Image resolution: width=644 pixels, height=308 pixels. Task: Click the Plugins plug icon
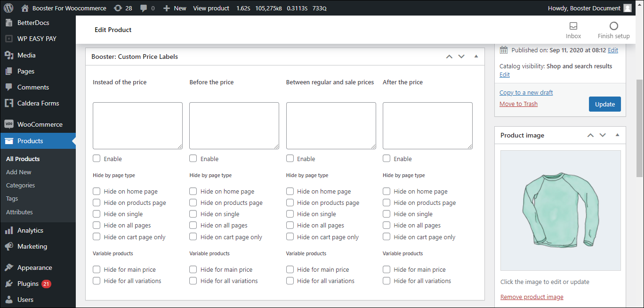8,284
